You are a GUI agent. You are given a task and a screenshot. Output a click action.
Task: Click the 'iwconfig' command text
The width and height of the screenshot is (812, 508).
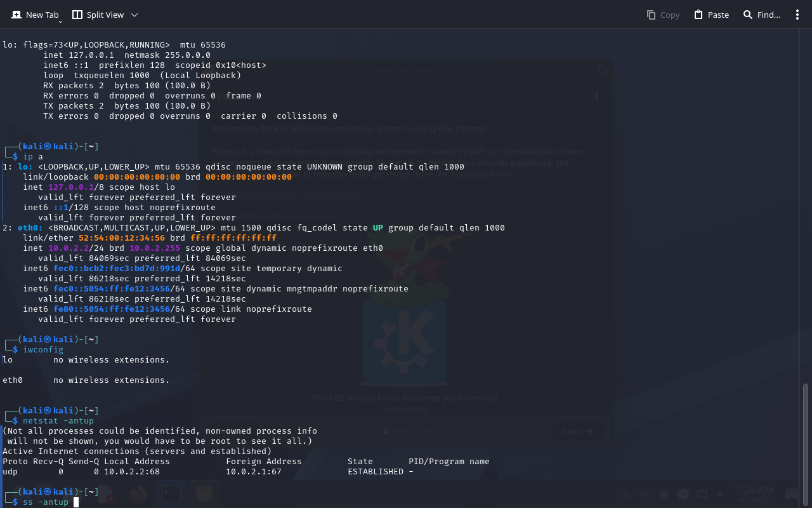(x=43, y=350)
